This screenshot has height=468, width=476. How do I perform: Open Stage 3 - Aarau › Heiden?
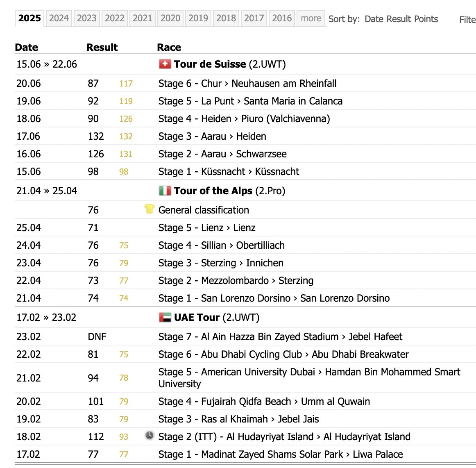coord(212,136)
